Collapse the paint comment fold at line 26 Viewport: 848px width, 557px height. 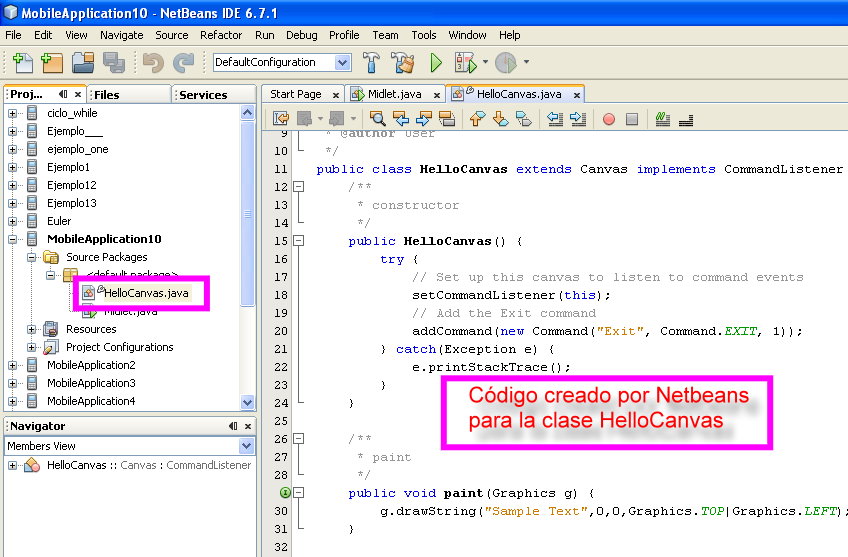299,439
